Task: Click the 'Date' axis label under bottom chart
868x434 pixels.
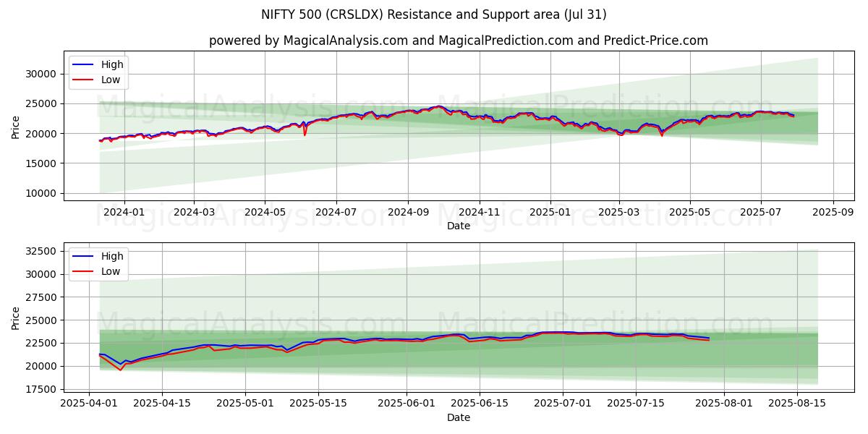Action: point(459,417)
